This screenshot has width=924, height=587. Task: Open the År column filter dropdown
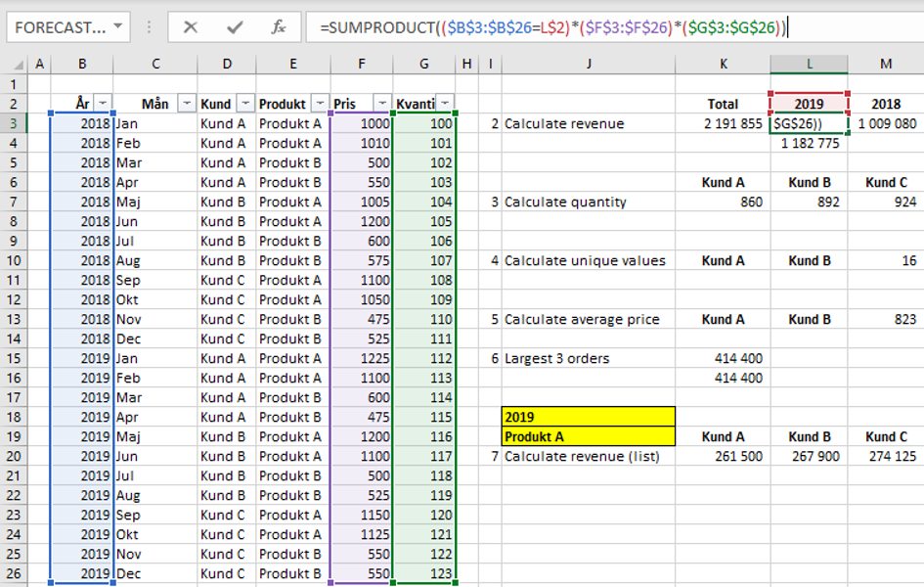point(103,103)
